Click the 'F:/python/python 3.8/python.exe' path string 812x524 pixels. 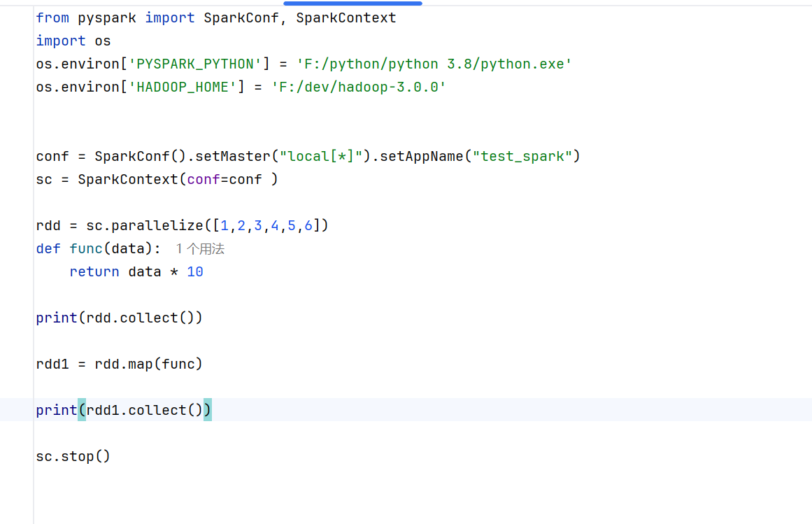(434, 64)
